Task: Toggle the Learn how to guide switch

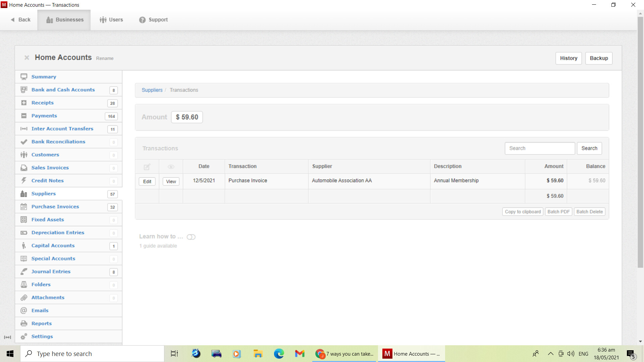Action: [191, 237]
